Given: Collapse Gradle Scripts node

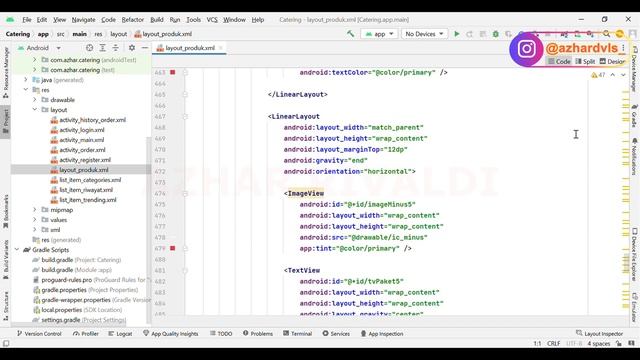Looking at the screenshot, I should (17, 249).
